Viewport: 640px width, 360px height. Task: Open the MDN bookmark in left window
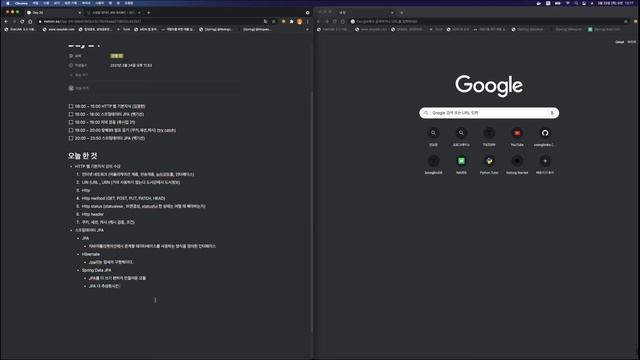tap(145, 29)
